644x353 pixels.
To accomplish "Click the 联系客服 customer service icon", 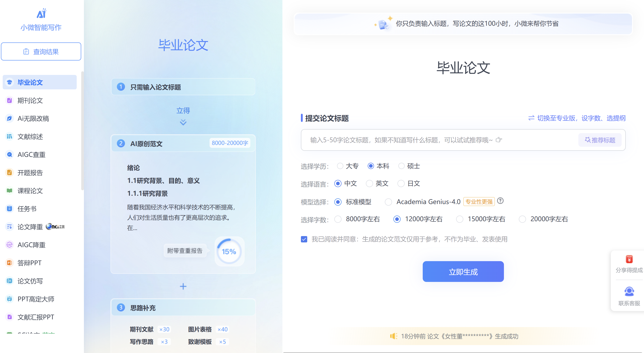I will 629,291.
